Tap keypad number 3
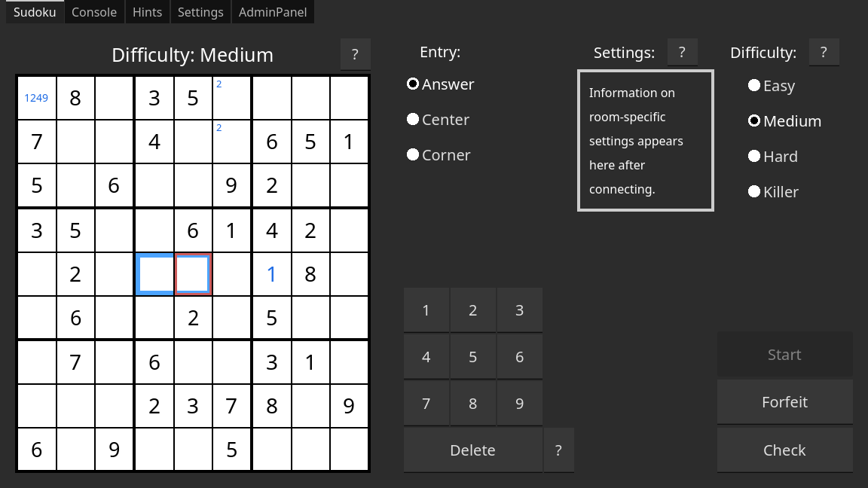The width and height of the screenshot is (868, 488). tap(519, 310)
